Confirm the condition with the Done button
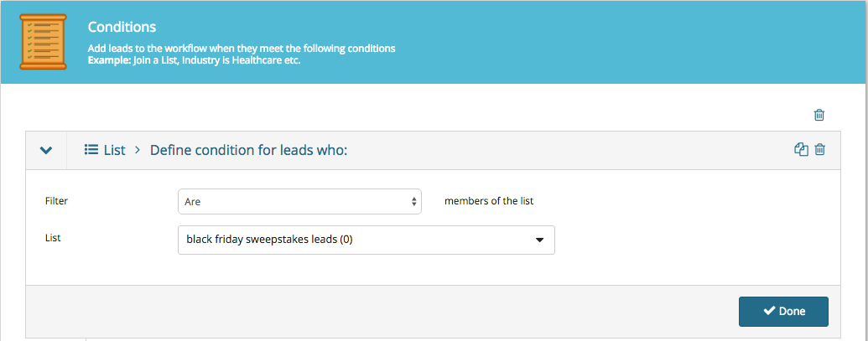The width and height of the screenshot is (868, 341). [783, 312]
